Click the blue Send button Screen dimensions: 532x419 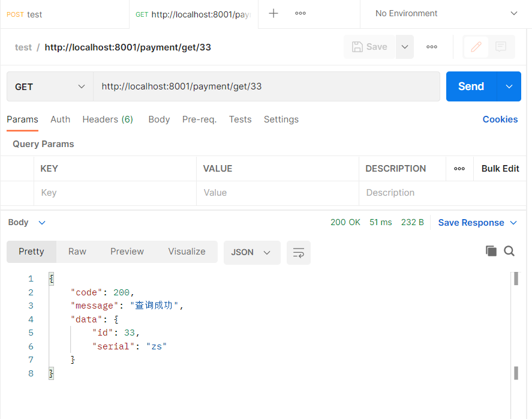(x=471, y=86)
